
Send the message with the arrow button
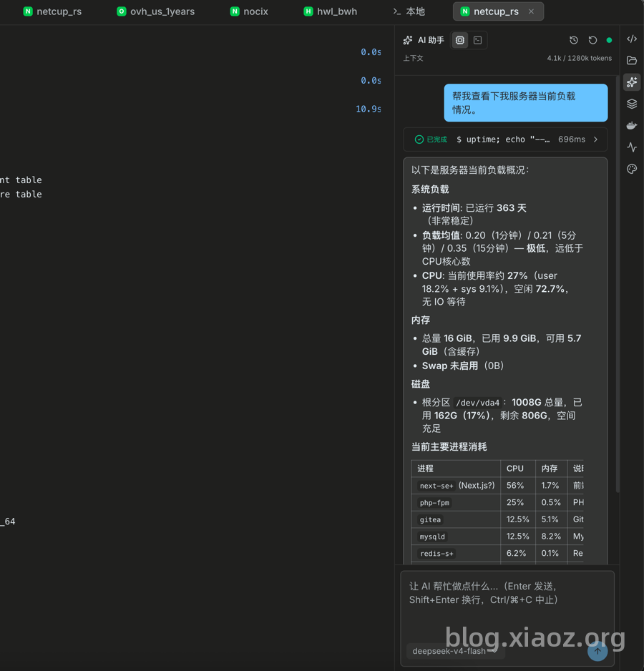point(597,651)
